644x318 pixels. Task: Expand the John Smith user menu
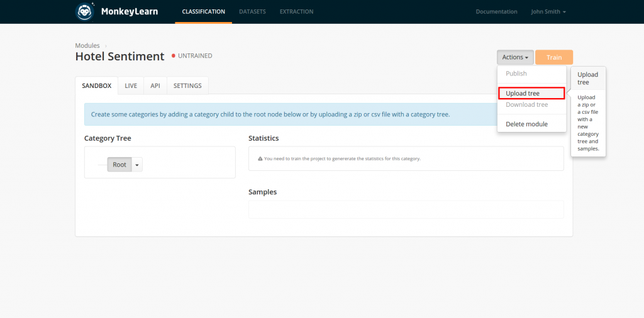(548, 11)
